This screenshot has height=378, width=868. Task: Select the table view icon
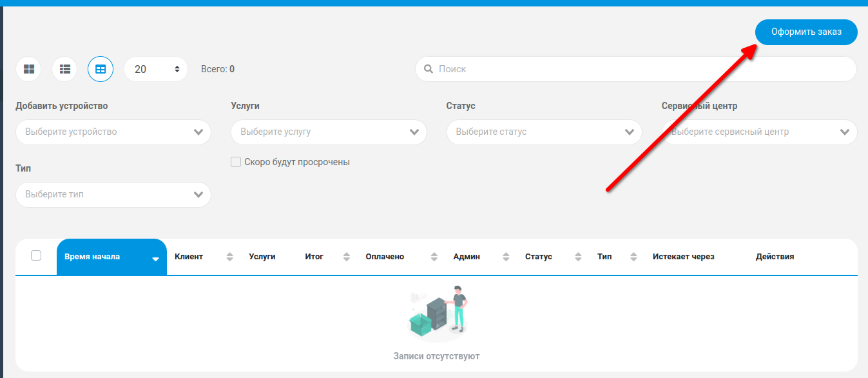(x=101, y=69)
